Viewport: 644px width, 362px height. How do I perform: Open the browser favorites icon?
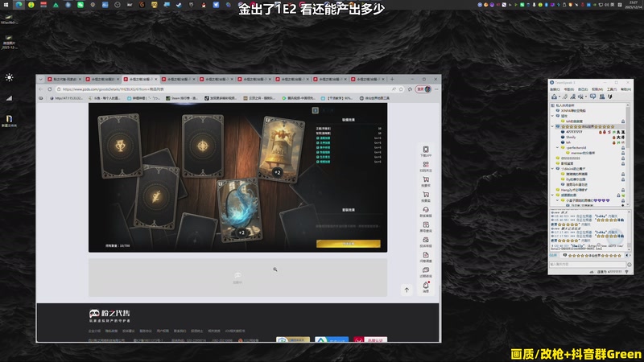(410, 89)
